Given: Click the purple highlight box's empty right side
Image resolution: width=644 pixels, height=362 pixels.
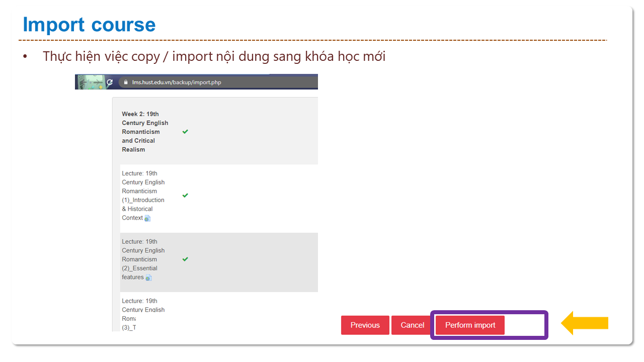Looking at the screenshot, I should [x=524, y=325].
